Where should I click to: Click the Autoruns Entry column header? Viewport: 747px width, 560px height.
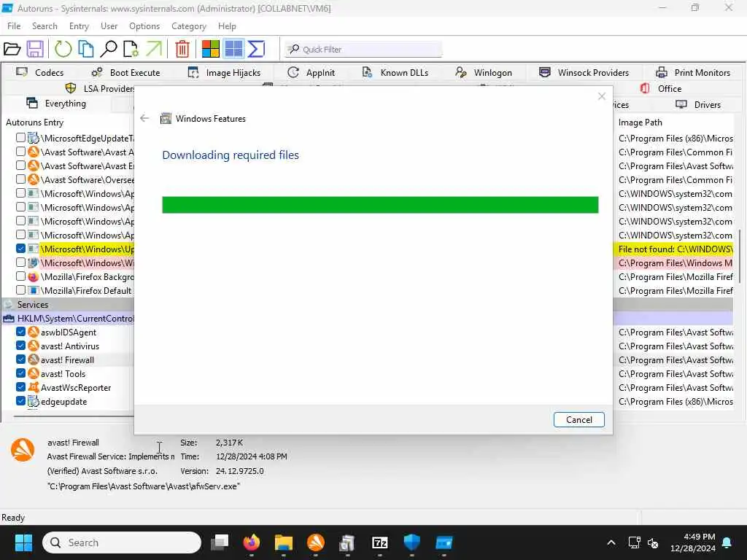pos(34,122)
